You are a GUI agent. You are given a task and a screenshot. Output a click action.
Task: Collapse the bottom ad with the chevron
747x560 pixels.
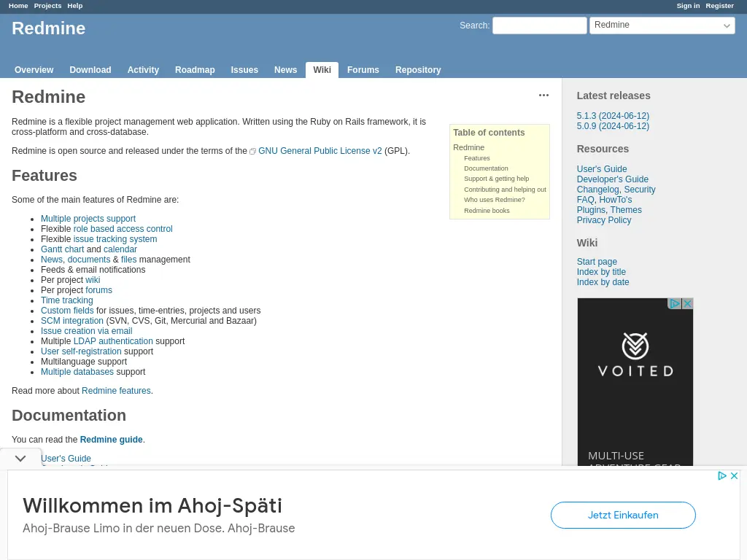20,458
